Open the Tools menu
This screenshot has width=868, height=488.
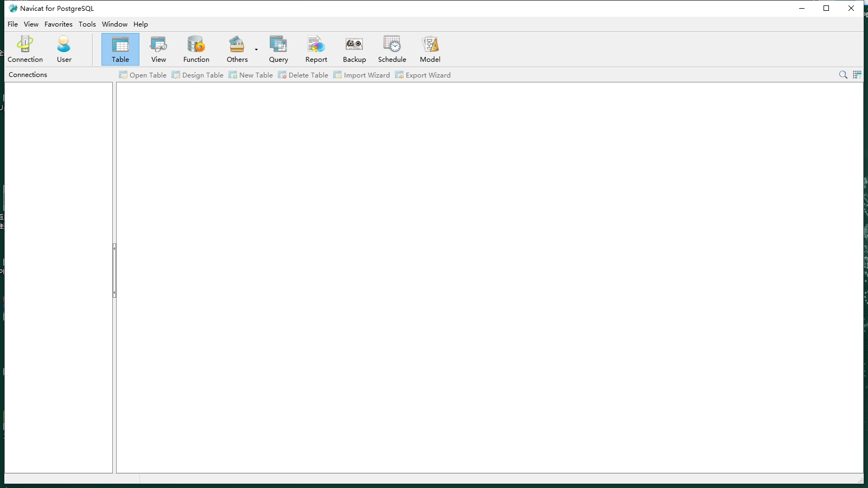[87, 24]
